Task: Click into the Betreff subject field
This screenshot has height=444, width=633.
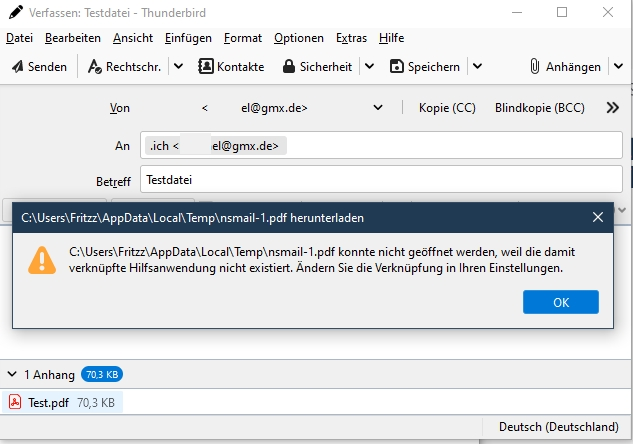Action: click(380, 180)
